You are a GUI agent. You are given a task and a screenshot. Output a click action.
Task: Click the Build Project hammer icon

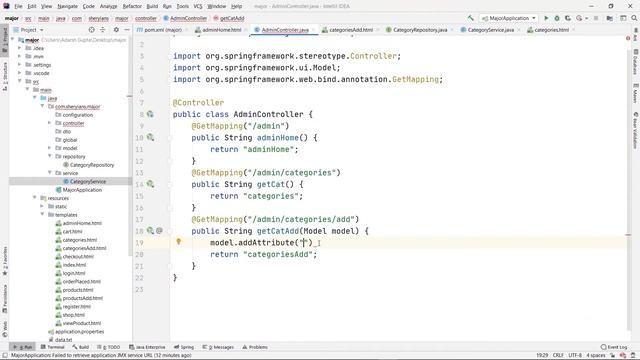click(x=471, y=18)
